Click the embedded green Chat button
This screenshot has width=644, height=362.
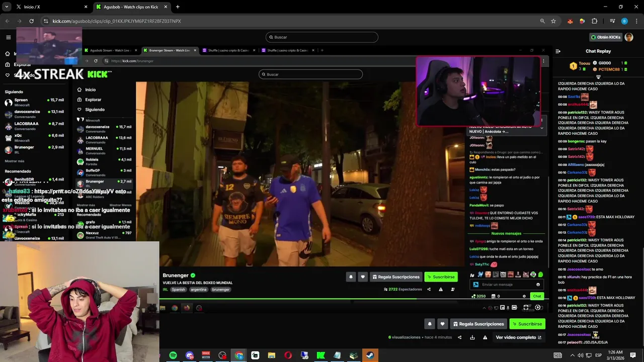point(537,296)
